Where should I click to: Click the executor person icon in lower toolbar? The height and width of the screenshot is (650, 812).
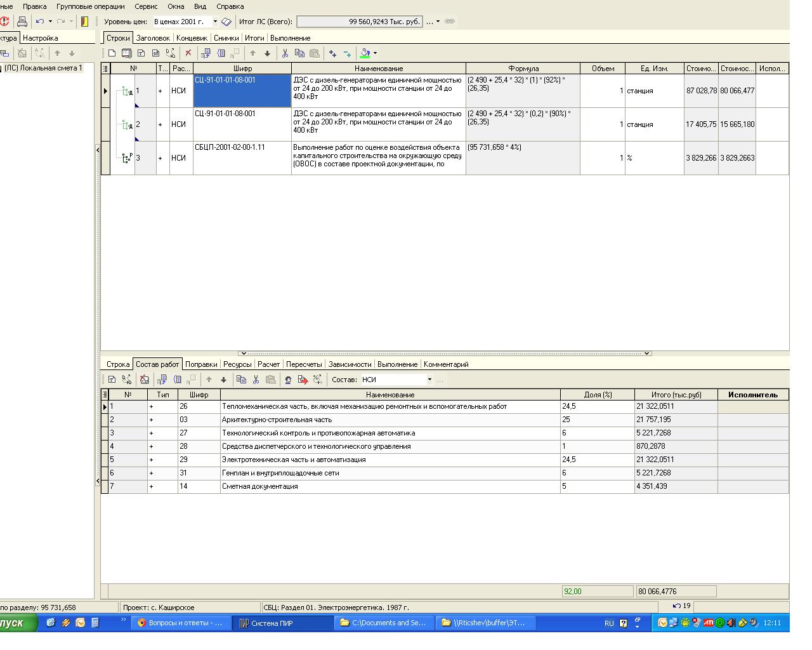(x=288, y=380)
